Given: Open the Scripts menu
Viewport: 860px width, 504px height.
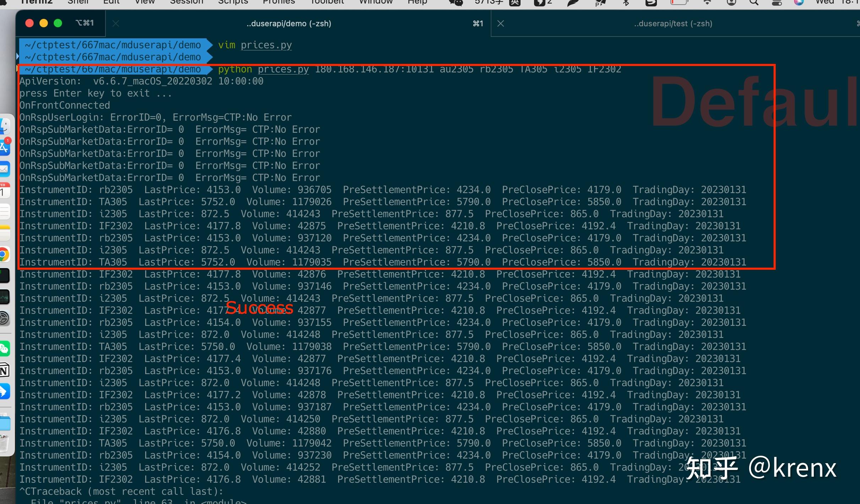Looking at the screenshot, I should click(233, 2).
